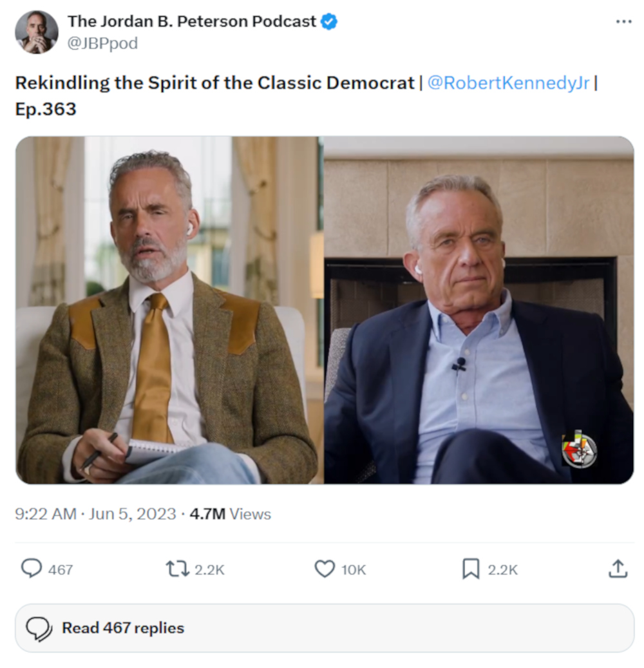Open the @RobertKennedyJr mention link

click(x=508, y=83)
